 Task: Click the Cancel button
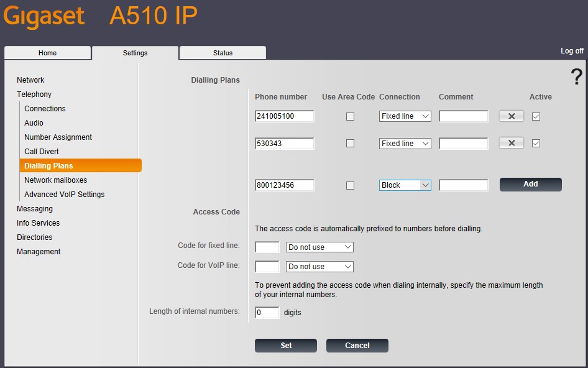tap(357, 346)
